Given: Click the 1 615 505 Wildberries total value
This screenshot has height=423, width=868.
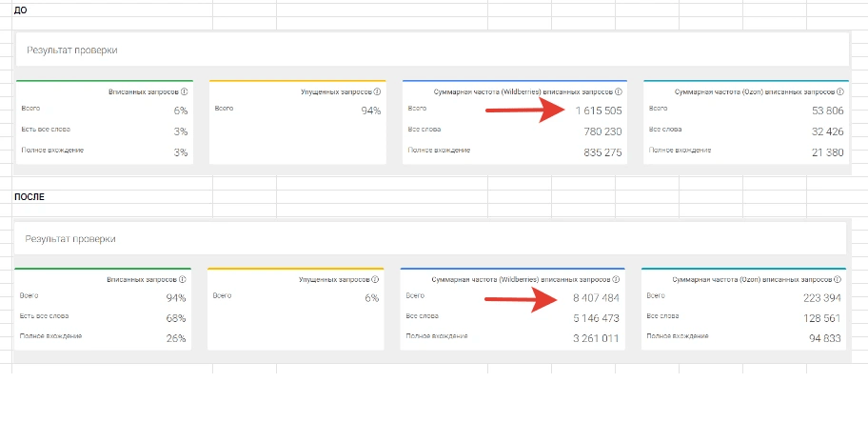Looking at the screenshot, I should [x=599, y=111].
